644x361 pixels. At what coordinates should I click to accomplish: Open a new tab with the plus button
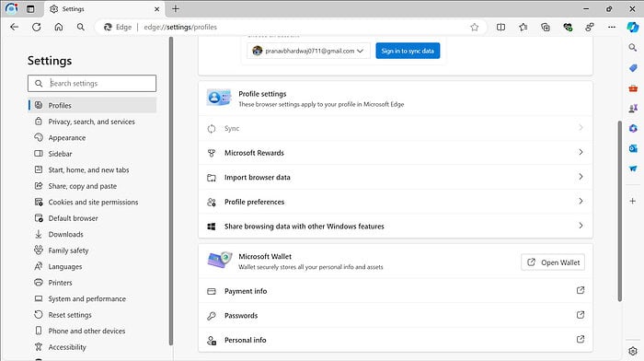pyautogui.click(x=176, y=8)
